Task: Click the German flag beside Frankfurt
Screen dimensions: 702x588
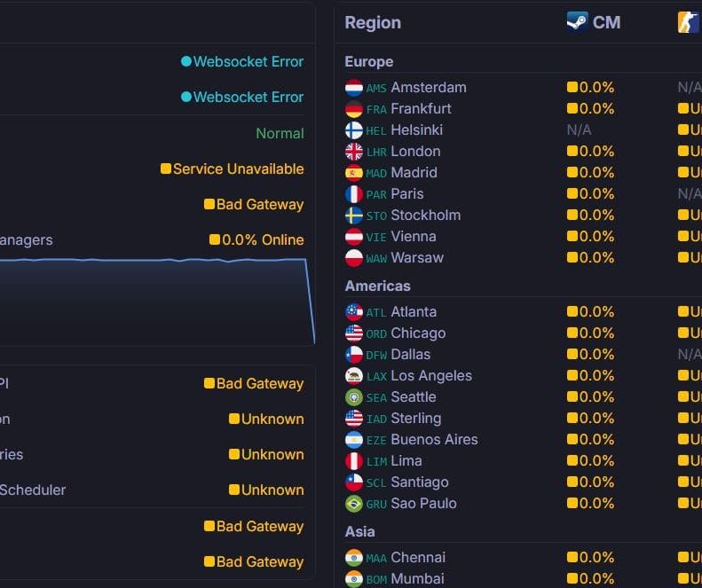Action: pyautogui.click(x=354, y=109)
